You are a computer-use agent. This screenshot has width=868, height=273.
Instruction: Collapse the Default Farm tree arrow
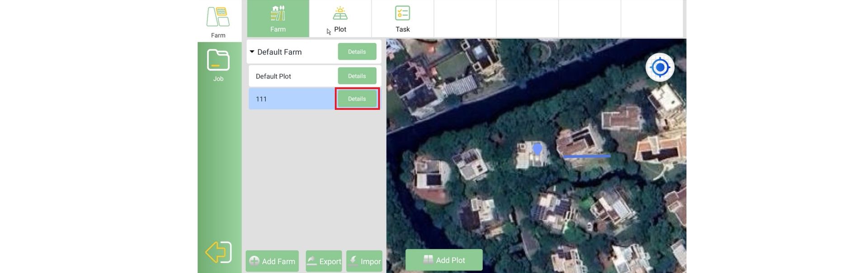[x=252, y=52]
